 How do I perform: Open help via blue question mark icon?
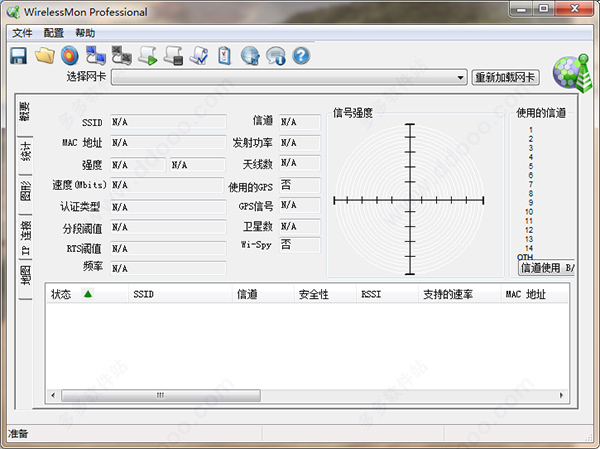point(301,56)
